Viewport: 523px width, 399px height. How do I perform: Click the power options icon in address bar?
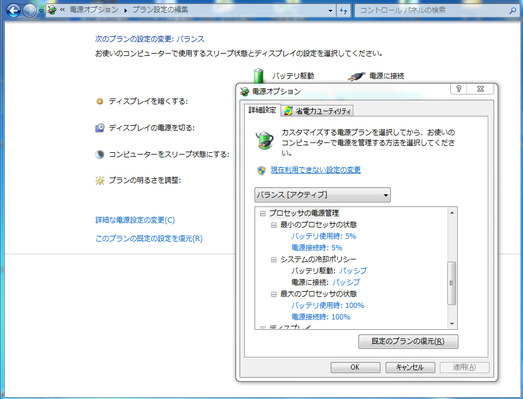pos(52,10)
